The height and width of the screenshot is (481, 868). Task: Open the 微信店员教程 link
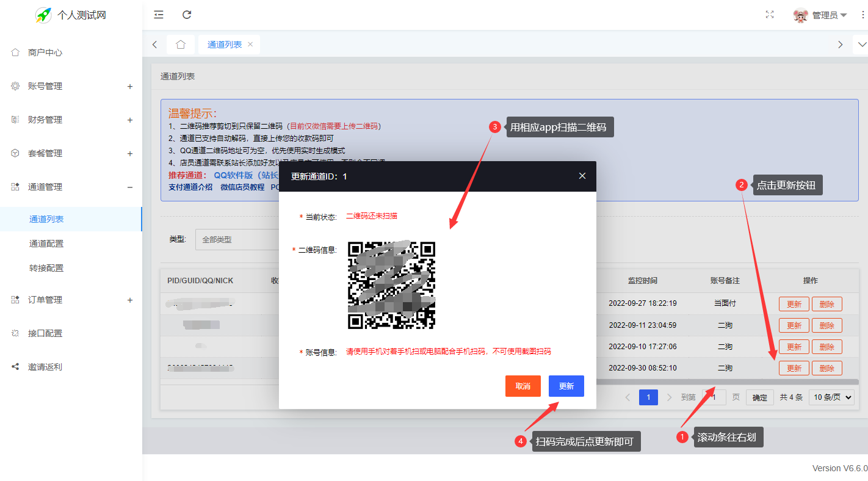[x=242, y=187]
